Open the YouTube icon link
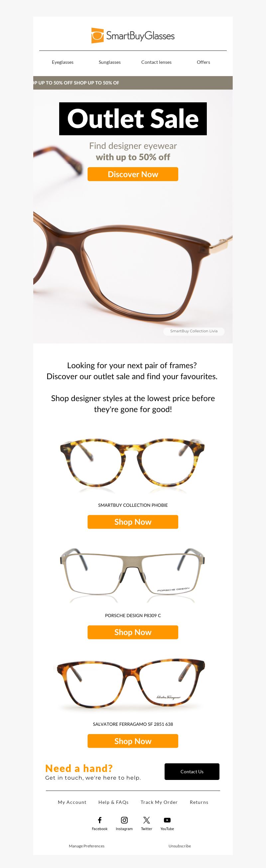 coord(167,820)
